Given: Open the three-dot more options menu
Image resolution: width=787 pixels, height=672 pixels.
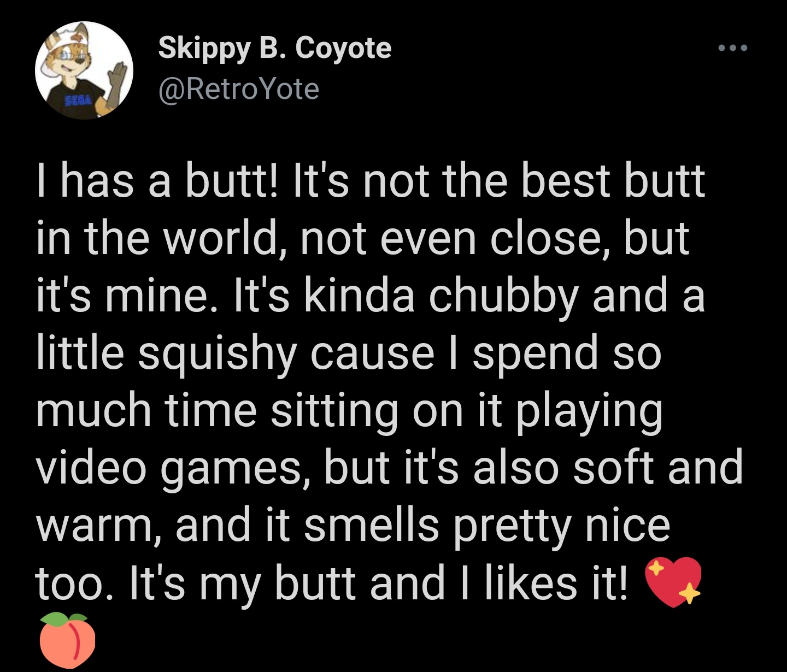Looking at the screenshot, I should click(x=732, y=49).
